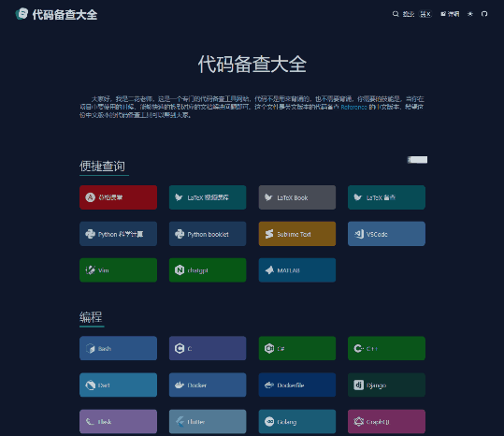Open the orange Sublime Text card
Screen dimensions: 504x436
point(297,234)
